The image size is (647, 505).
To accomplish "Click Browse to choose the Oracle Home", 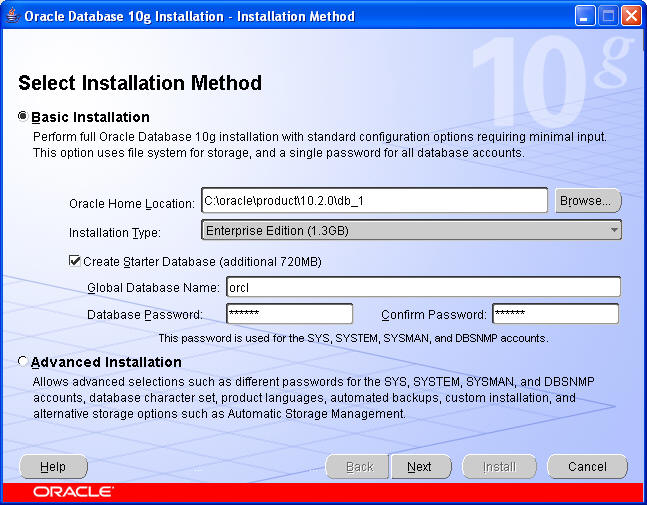I will click(588, 201).
